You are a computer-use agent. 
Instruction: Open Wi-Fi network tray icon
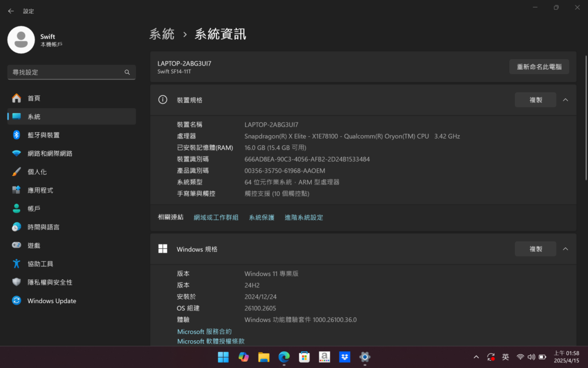pyautogui.click(x=520, y=357)
